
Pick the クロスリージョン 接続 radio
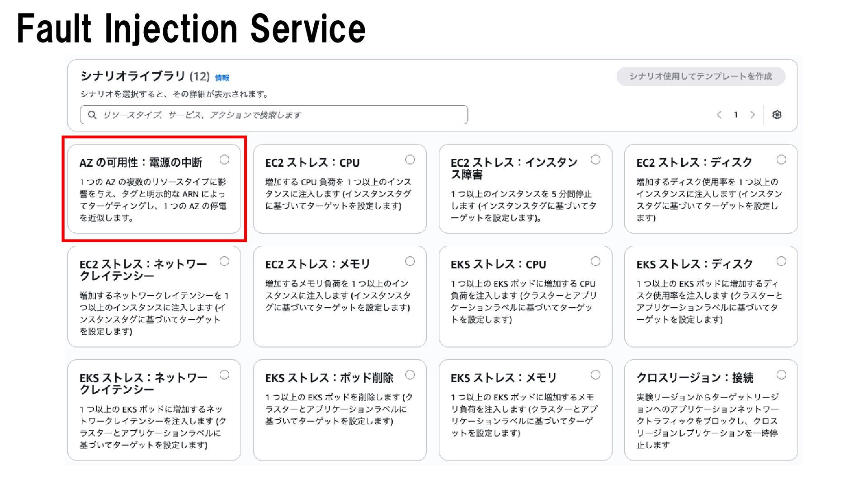click(781, 375)
